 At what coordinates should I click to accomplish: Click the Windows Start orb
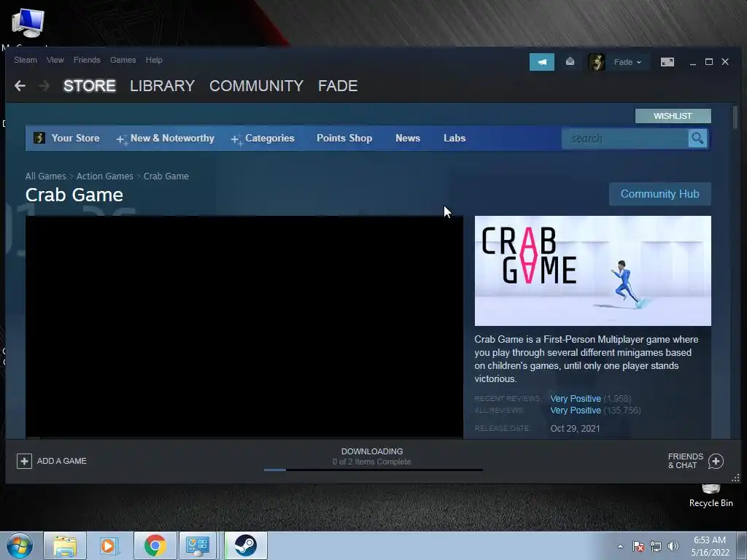click(19, 545)
